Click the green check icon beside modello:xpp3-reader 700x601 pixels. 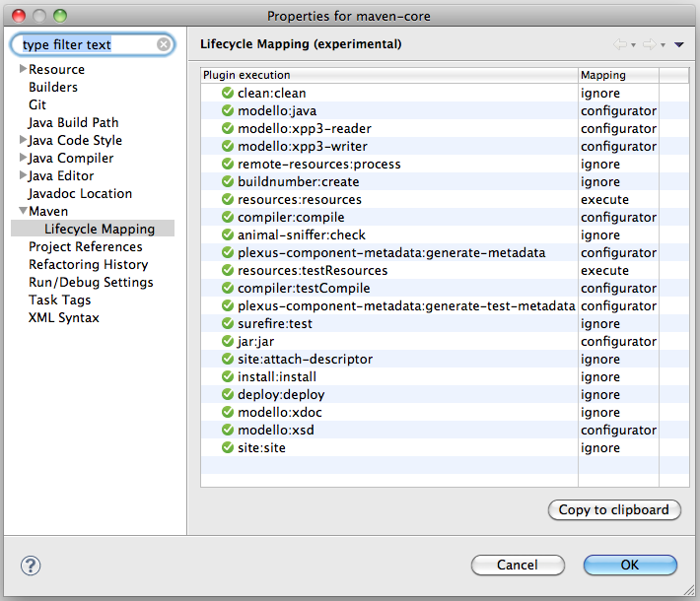point(228,128)
